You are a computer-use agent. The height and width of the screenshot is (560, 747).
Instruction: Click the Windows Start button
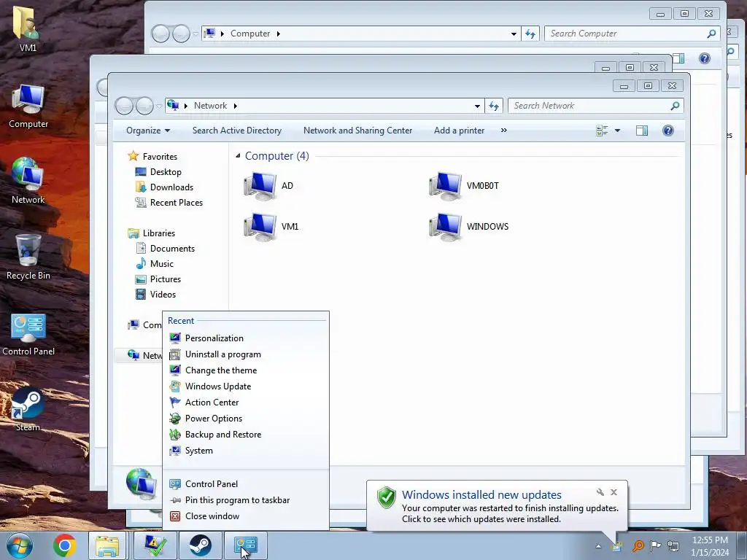(x=20, y=545)
